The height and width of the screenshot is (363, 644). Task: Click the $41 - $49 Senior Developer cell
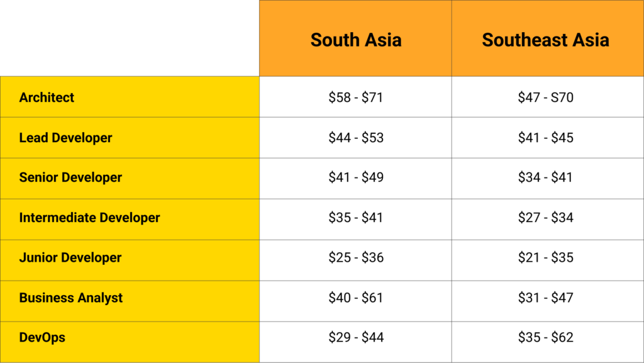pyautogui.click(x=356, y=179)
